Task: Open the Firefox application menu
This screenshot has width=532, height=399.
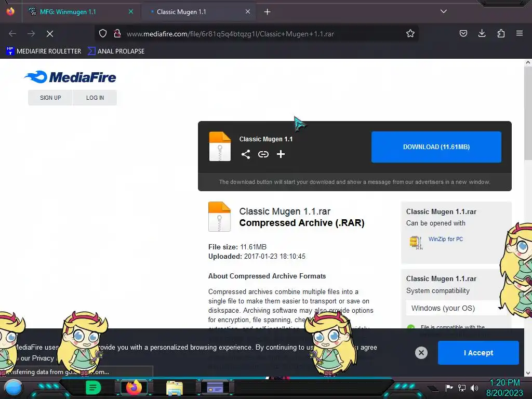Action: pos(520,34)
